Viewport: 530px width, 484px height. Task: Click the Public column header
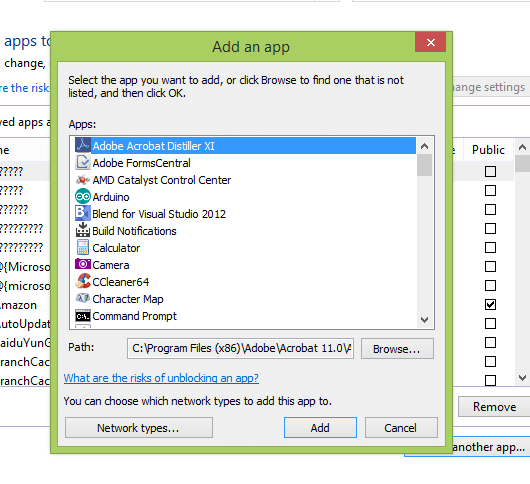click(x=488, y=150)
